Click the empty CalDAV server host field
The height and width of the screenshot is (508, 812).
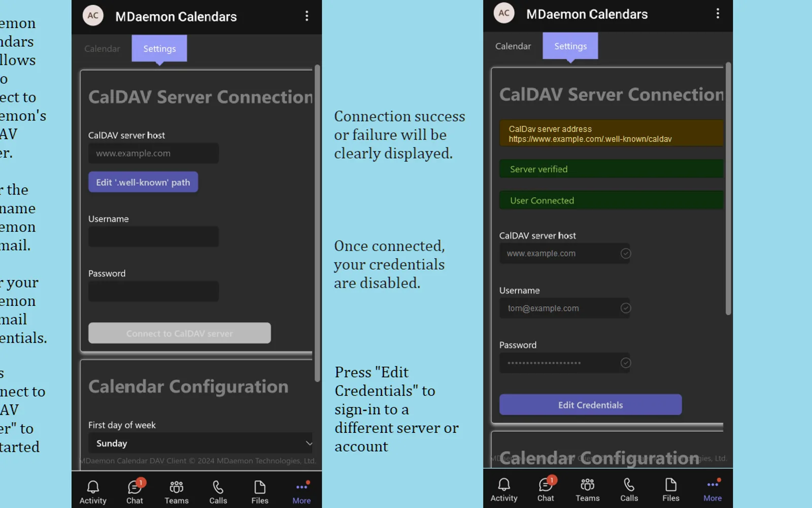point(154,153)
